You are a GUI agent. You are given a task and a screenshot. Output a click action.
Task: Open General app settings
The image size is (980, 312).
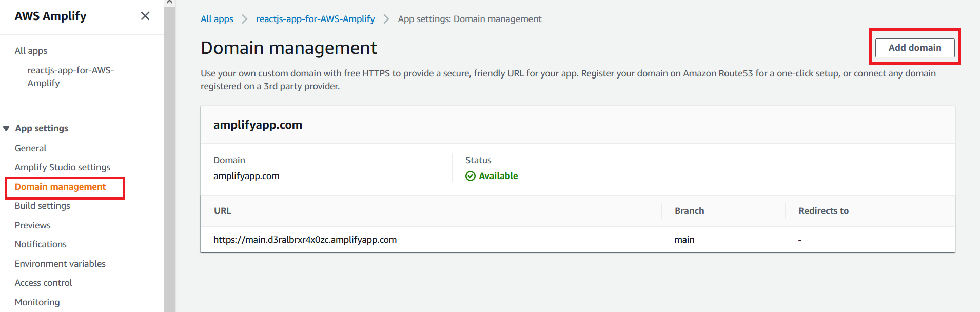[30, 148]
